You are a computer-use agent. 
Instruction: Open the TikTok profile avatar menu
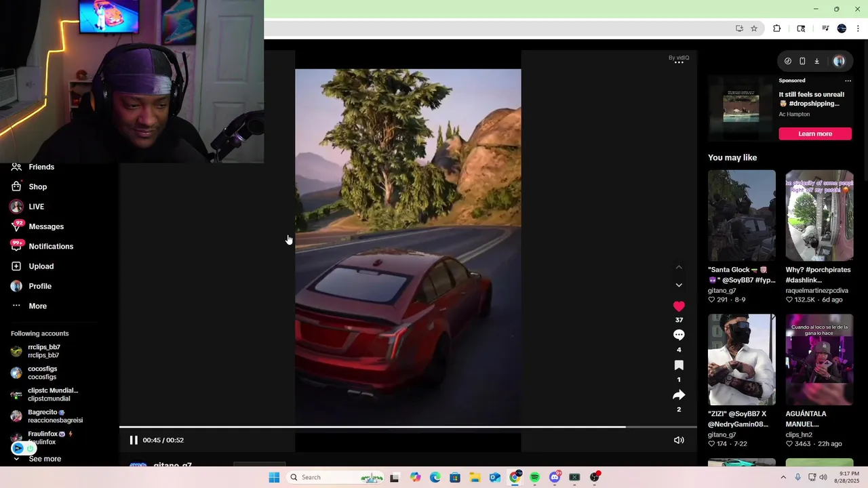click(839, 61)
